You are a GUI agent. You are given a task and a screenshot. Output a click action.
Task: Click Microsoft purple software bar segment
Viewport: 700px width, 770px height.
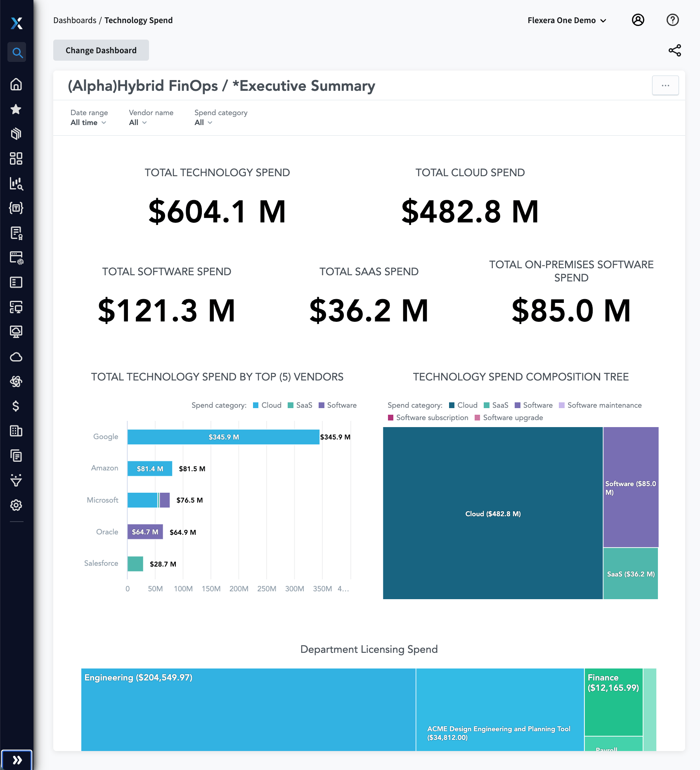click(x=165, y=500)
